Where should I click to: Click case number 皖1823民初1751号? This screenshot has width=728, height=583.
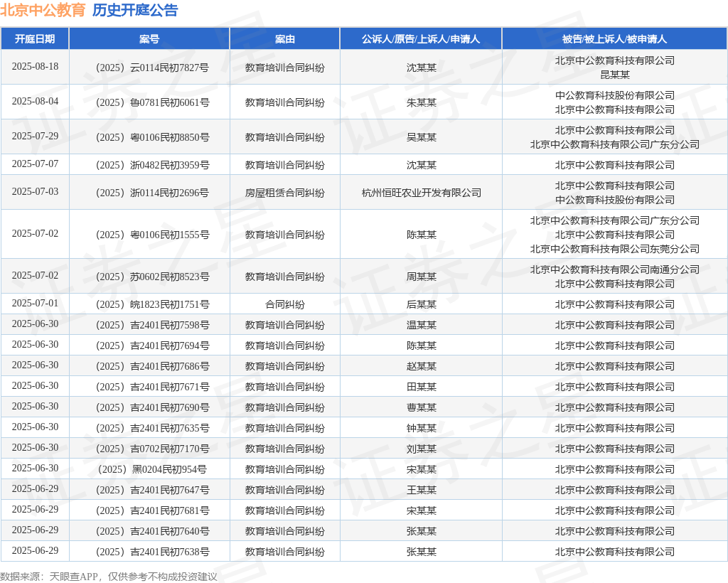(x=152, y=304)
